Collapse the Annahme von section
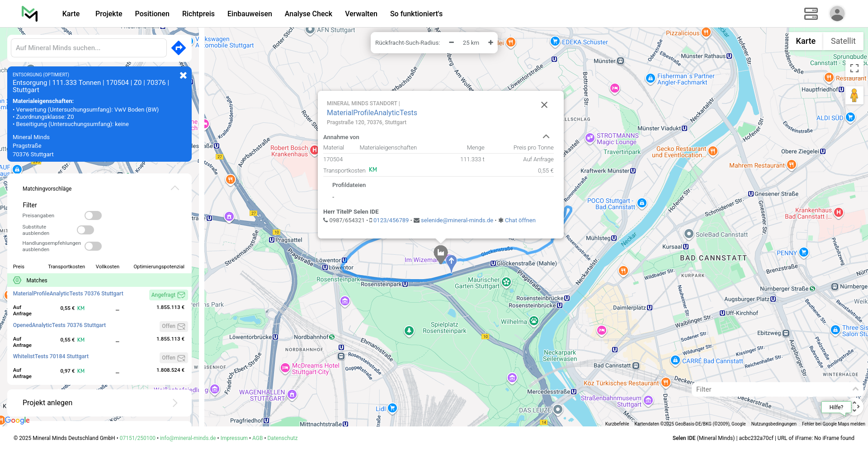Screen dimensions: 868x449 click(546, 137)
